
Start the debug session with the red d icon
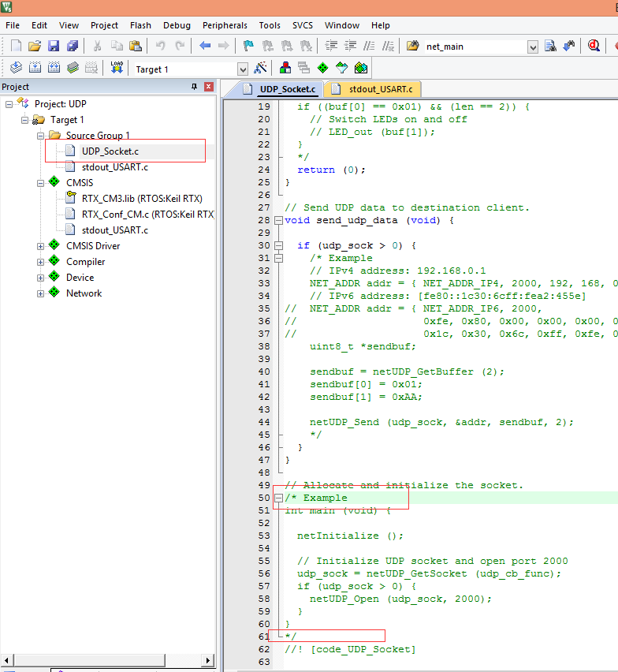pyautogui.click(x=594, y=46)
